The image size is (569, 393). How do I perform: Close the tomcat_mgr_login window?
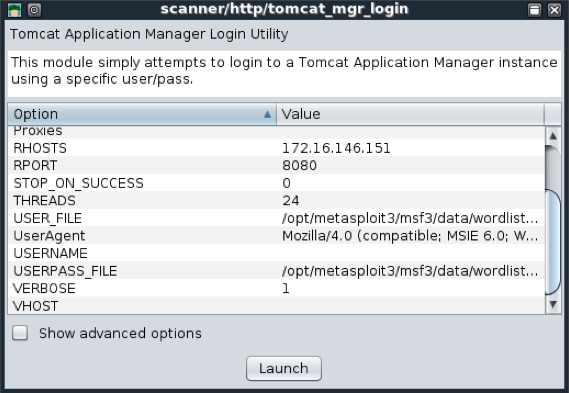(x=554, y=10)
